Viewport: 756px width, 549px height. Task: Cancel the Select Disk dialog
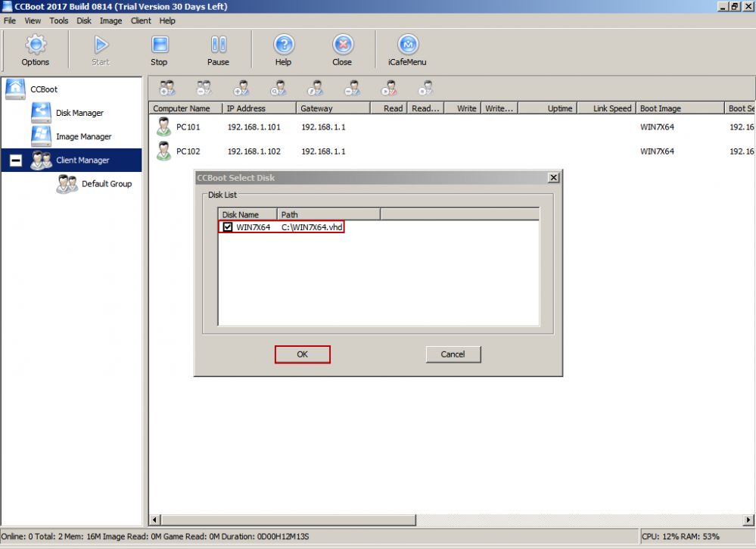[453, 354]
